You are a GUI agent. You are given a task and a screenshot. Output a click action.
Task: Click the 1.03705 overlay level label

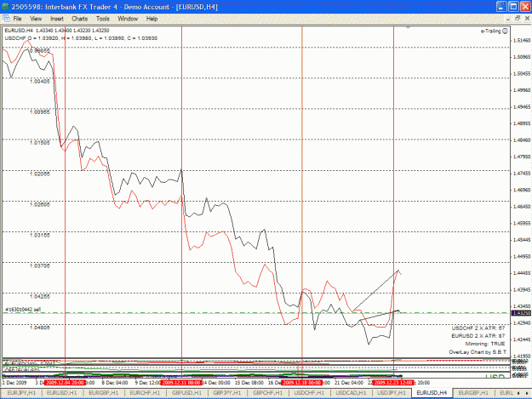click(40, 265)
